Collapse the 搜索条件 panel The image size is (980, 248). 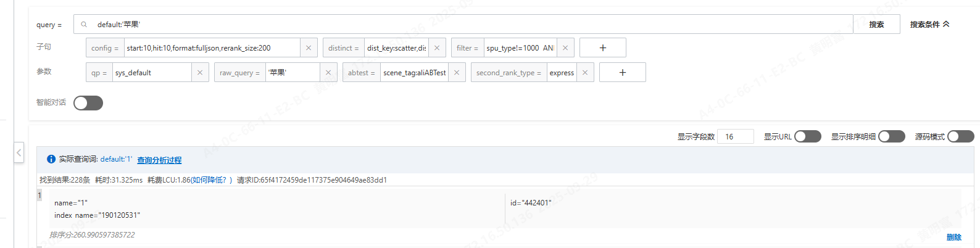(929, 25)
